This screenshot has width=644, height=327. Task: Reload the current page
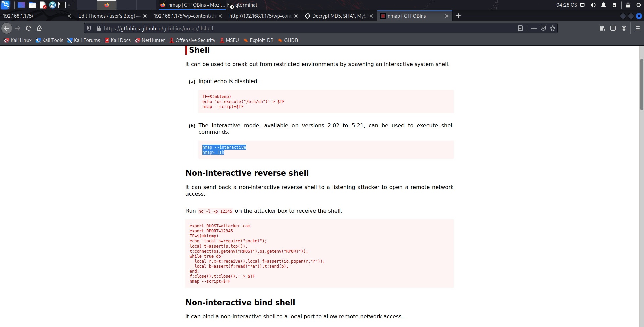click(x=29, y=28)
